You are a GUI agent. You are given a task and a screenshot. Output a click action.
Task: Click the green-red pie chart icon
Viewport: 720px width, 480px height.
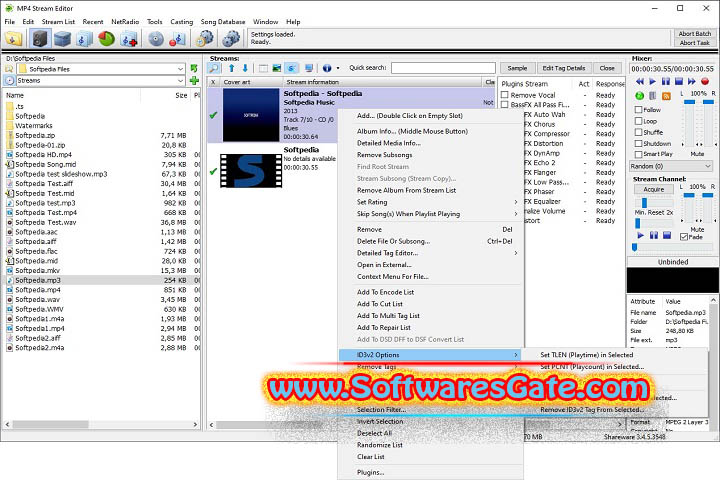(x=107, y=39)
